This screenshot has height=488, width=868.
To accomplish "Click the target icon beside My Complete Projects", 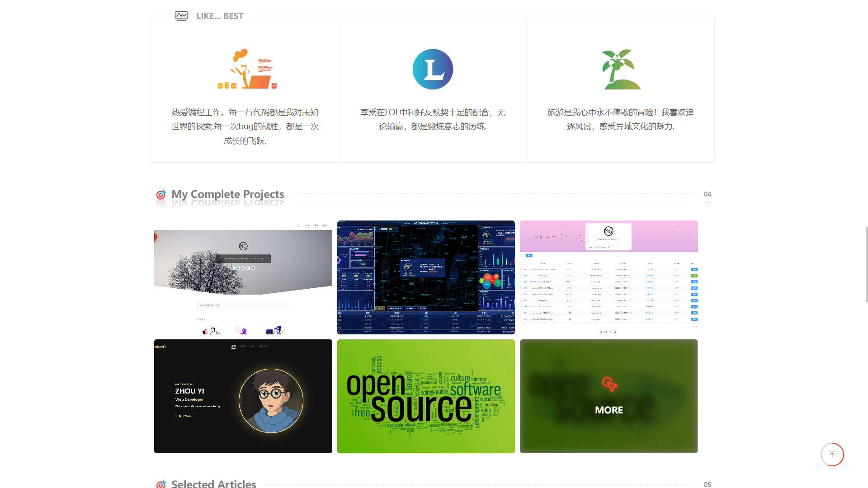I will tap(161, 195).
